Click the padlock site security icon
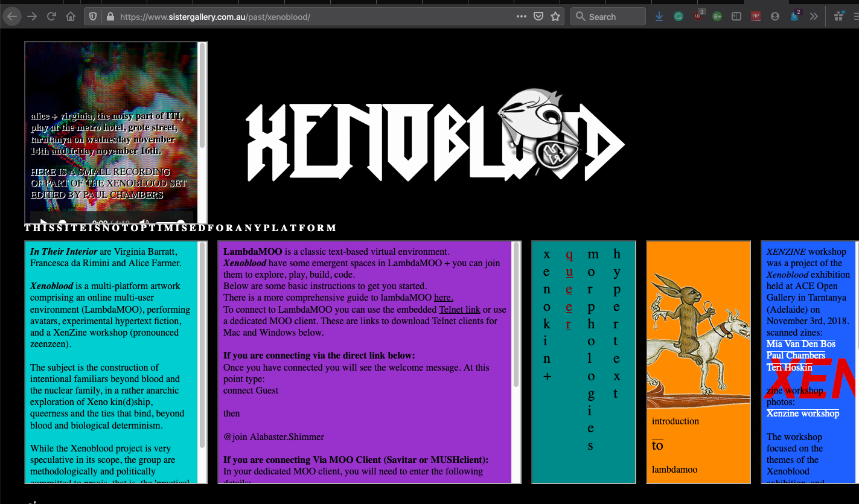The height and width of the screenshot is (504, 859). (110, 17)
